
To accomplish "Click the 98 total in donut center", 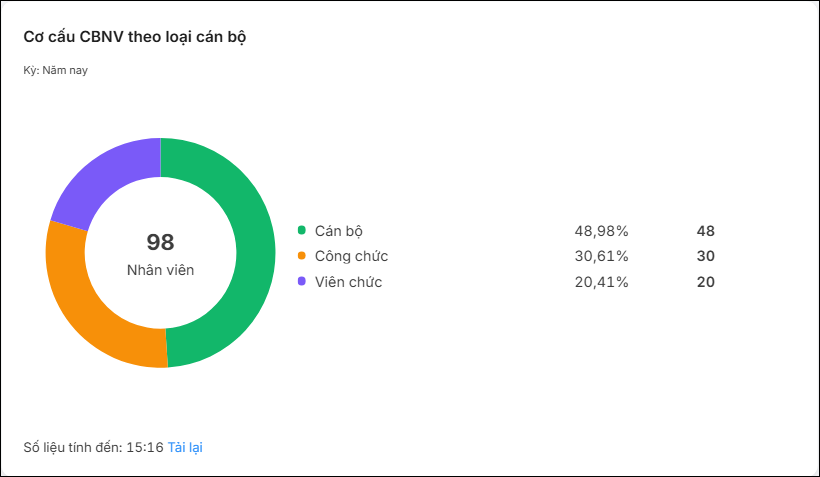I will click(x=161, y=242).
